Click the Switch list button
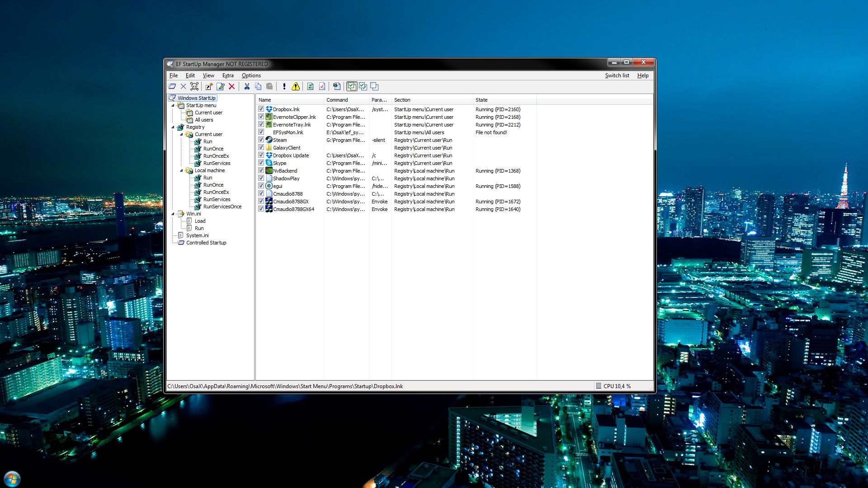Screen dimensions: 868x488 coord(617,75)
